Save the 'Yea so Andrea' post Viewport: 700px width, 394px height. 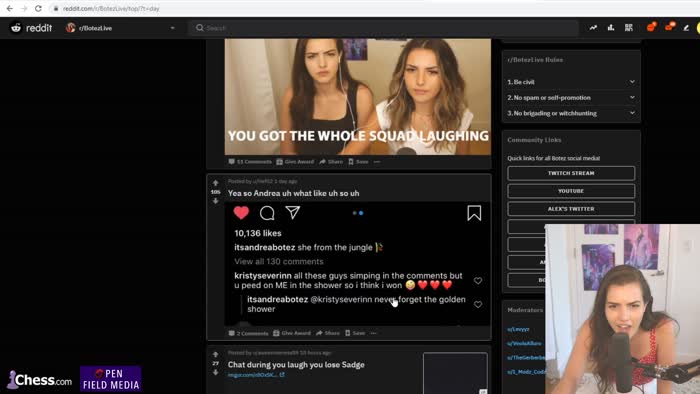tap(355, 333)
